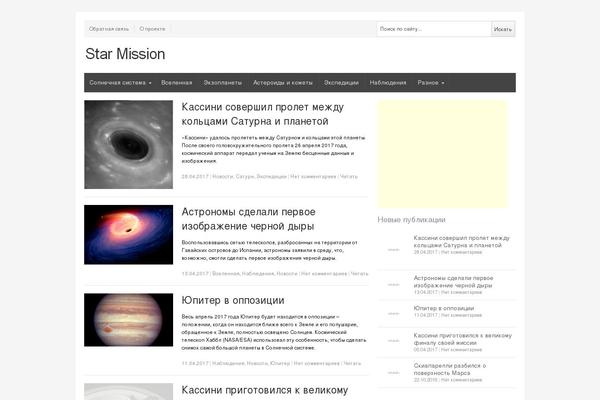Open sidebar link 'Скиапарелли разбился о поверхность Марса'
The height and width of the screenshot is (400, 600).
(450, 369)
